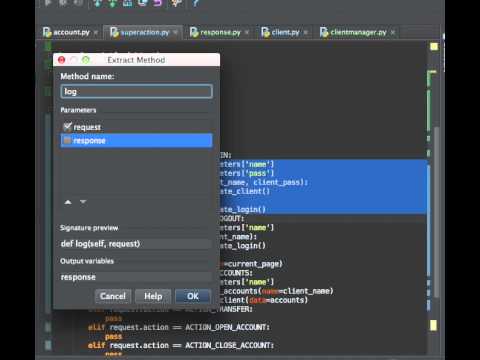Click Cancel in Extract Method dialog
This screenshot has height=360, width=480.
pos(113,296)
